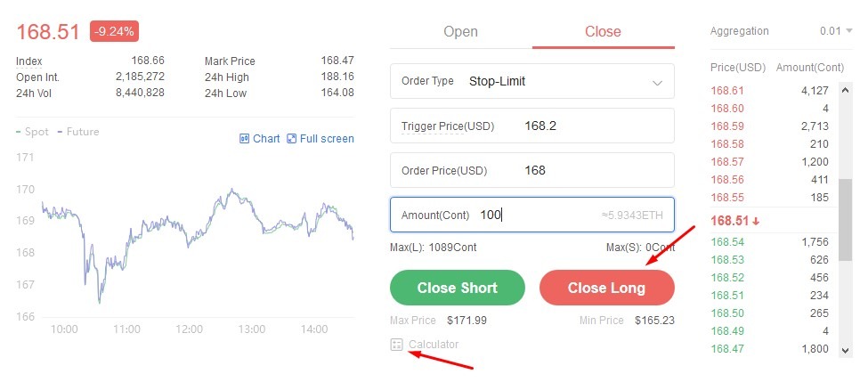
Task: Focus the Trigger Price(USD) input field
Action: (x=532, y=126)
